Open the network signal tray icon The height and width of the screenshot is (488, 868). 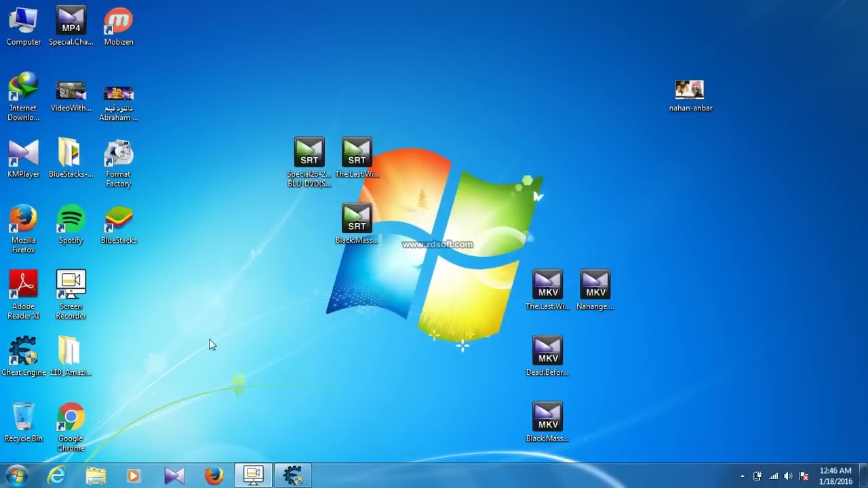click(773, 476)
